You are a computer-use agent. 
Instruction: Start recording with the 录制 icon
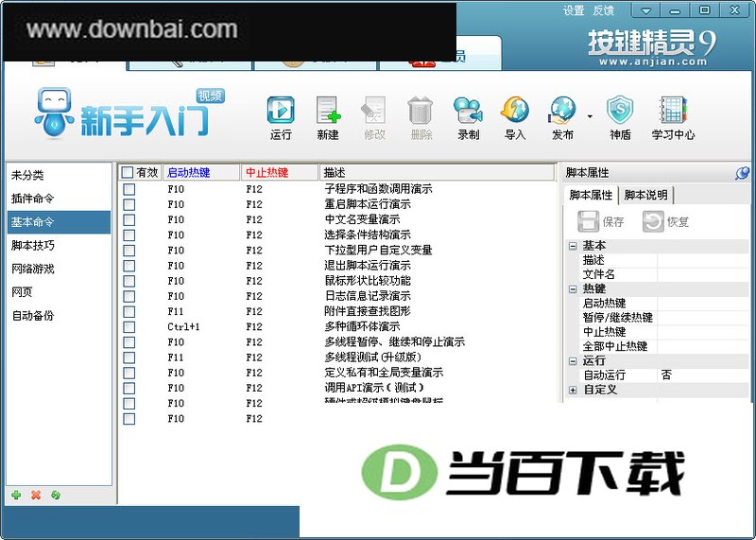(468, 110)
